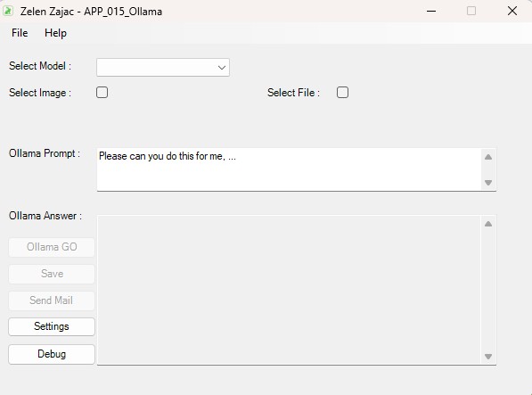Click the Ollama GO button

pyautogui.click(x=52, y=247)
